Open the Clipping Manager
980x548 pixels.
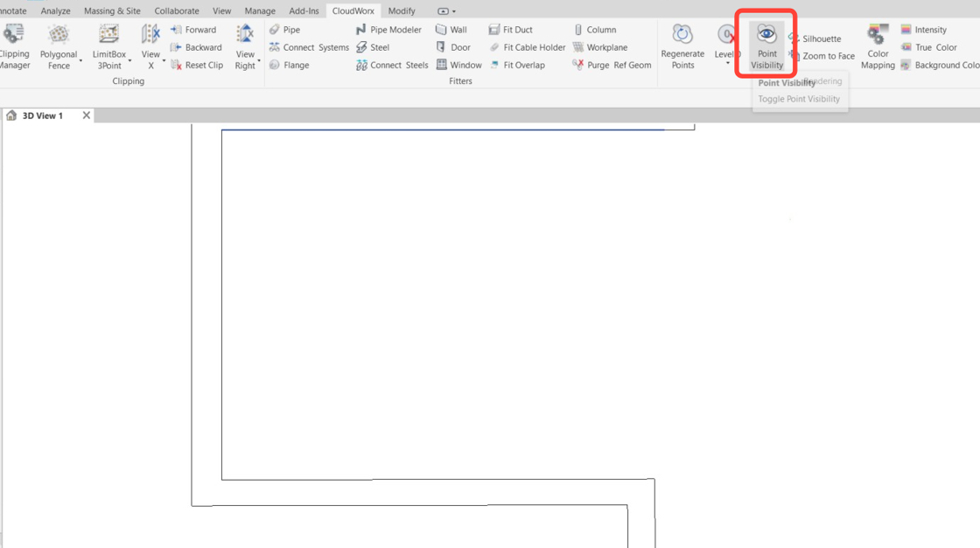[14, 46]
